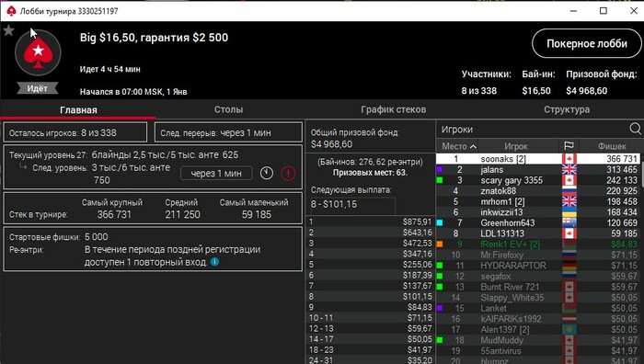The image size is (644, 364).
Task: Open player search magnifier icon
Action: click(x=635, y=130)
